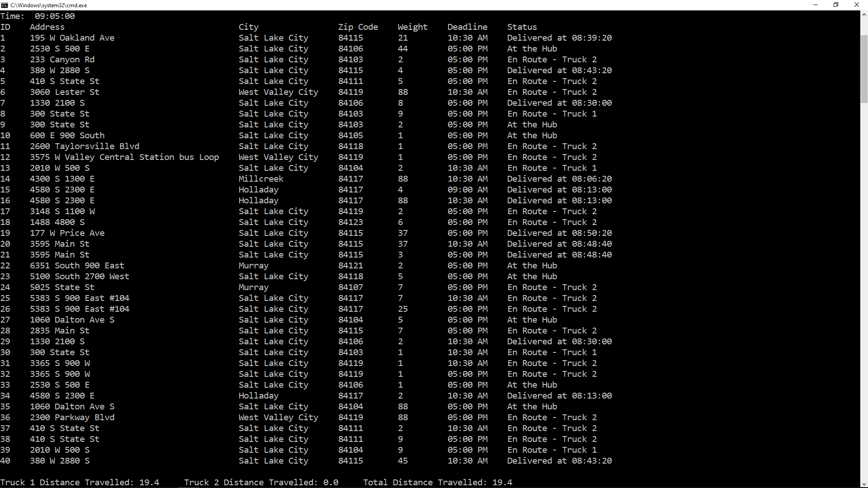Click Truck 2 Distance Travelled text
The width and height of the screenshot is (868, 488).
coord(261,482)
